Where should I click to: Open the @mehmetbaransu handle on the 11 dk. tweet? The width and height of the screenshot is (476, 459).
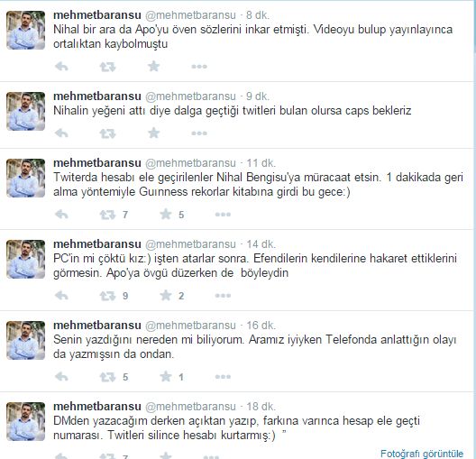pos(190,163)
